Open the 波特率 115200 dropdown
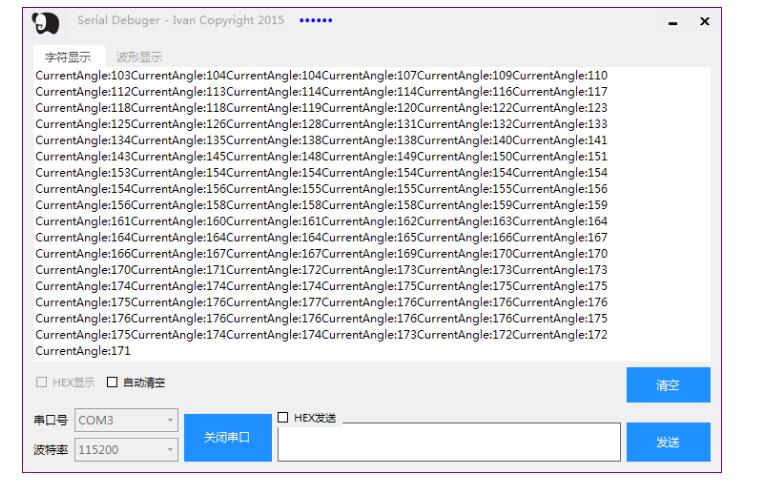The height and width of the screenshot is (488, 772). (x=126, y=450)
